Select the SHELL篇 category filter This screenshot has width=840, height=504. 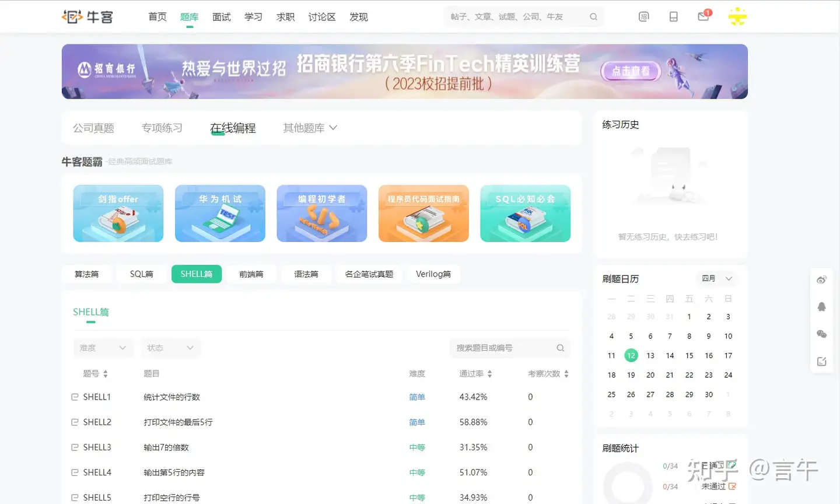[x=197, y=274]
